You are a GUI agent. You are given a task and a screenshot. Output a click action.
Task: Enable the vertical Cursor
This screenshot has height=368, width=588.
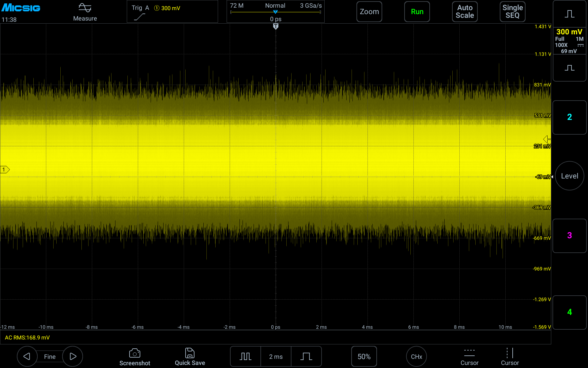tap(510, 357)
